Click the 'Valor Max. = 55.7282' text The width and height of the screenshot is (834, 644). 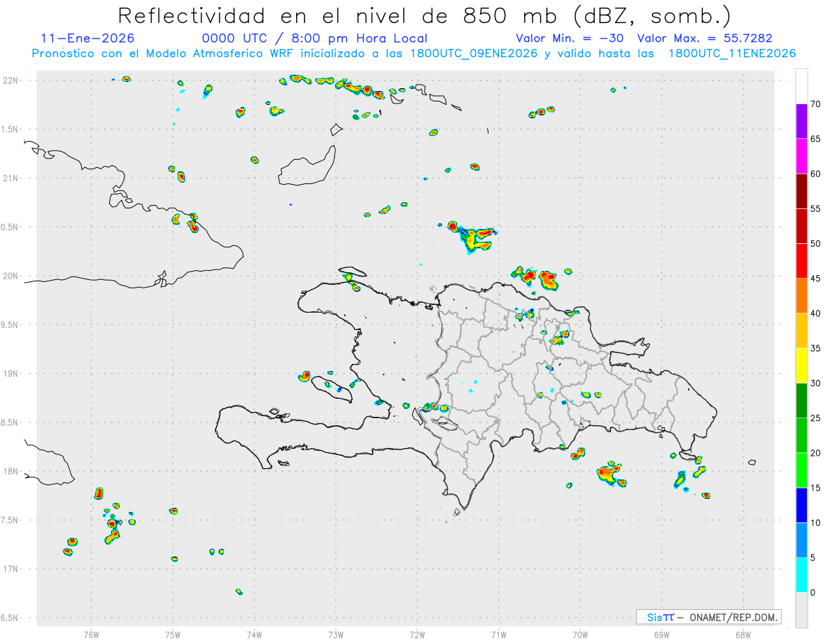[704, 38]
